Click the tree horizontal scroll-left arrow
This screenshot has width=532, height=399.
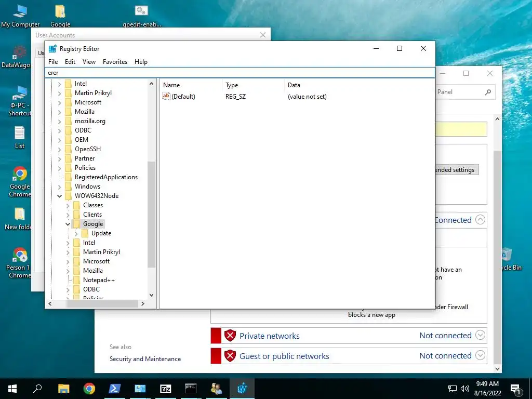point(50,303)
